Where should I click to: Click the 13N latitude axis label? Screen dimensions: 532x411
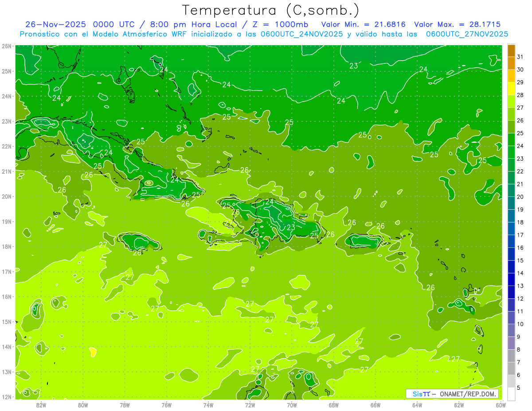click(7, 372)
